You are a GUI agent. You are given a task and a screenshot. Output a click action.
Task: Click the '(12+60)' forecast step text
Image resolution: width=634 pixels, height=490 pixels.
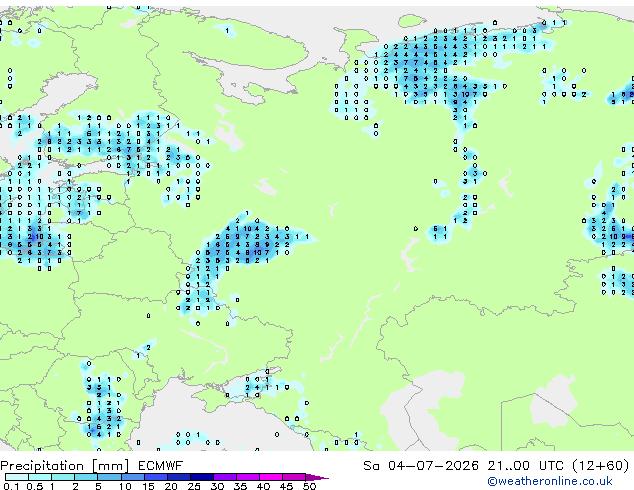pyautogui.click(x=601, y=466)
